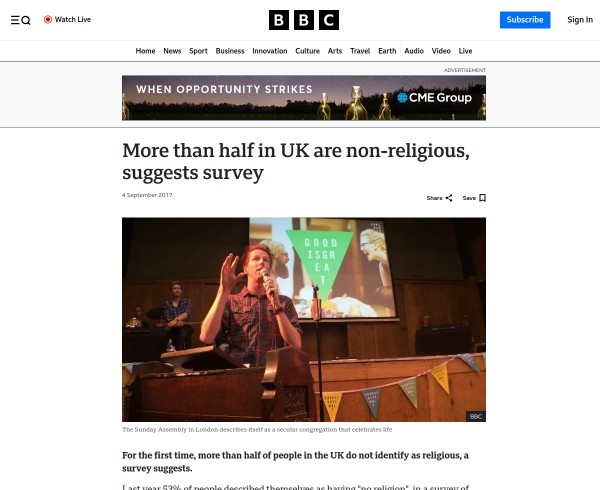Click the Share arrow icon
The image size is (600, 490).
(x=449, y=198)
